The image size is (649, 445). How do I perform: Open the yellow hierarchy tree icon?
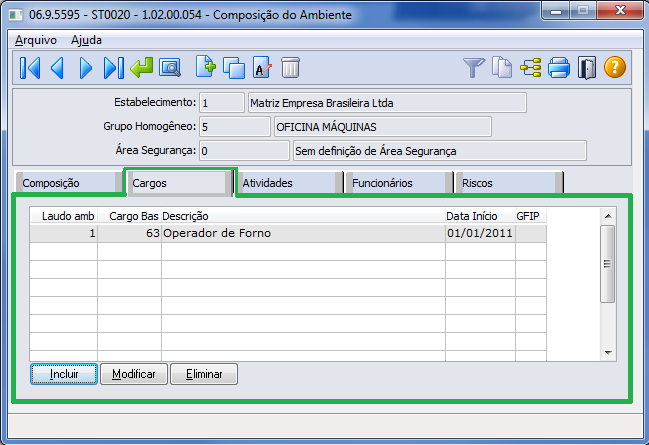pos(531,67)
